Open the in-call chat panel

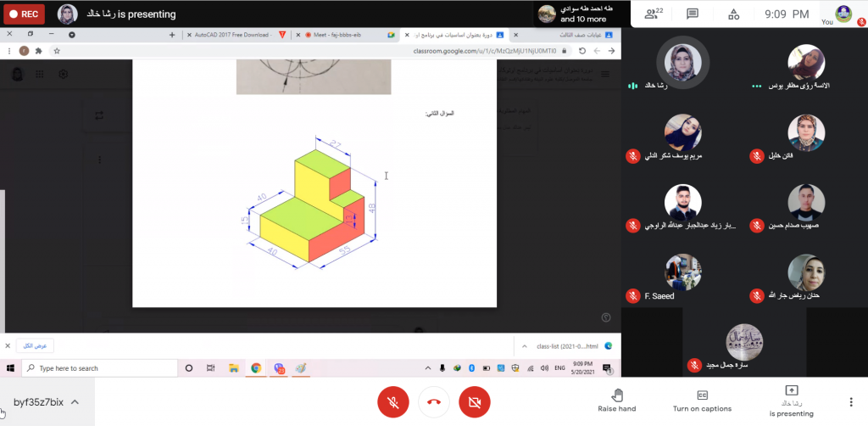pyautogui.click(x=693, y=14)
